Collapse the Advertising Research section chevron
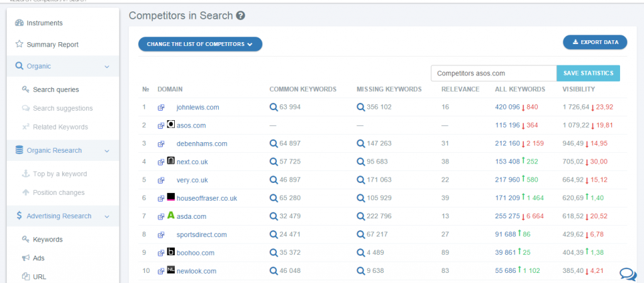The width and height of the screenshot is (644, 283). pyautogui.click(x=107, y=216)
